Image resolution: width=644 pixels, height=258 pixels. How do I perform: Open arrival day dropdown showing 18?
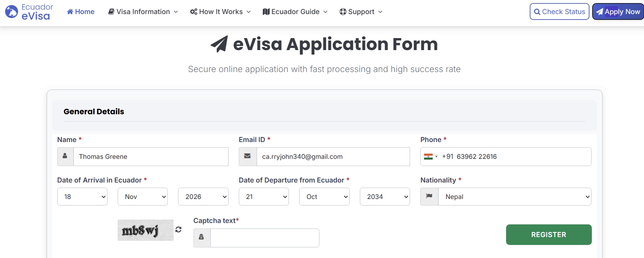[x=82, y=197]
